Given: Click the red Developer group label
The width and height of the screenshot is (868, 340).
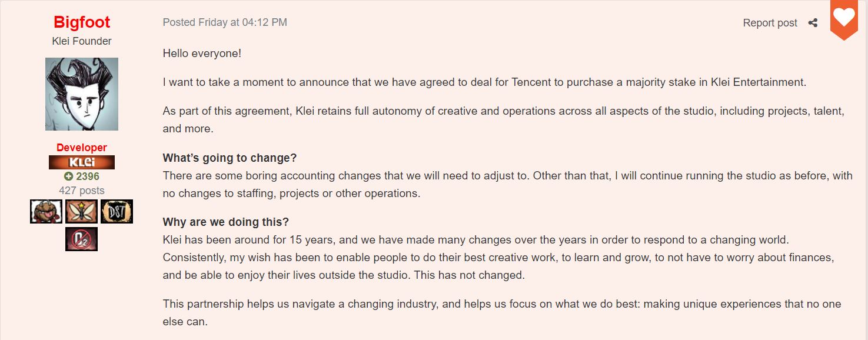Looking at the screenshot, I should tap(82, 148).
